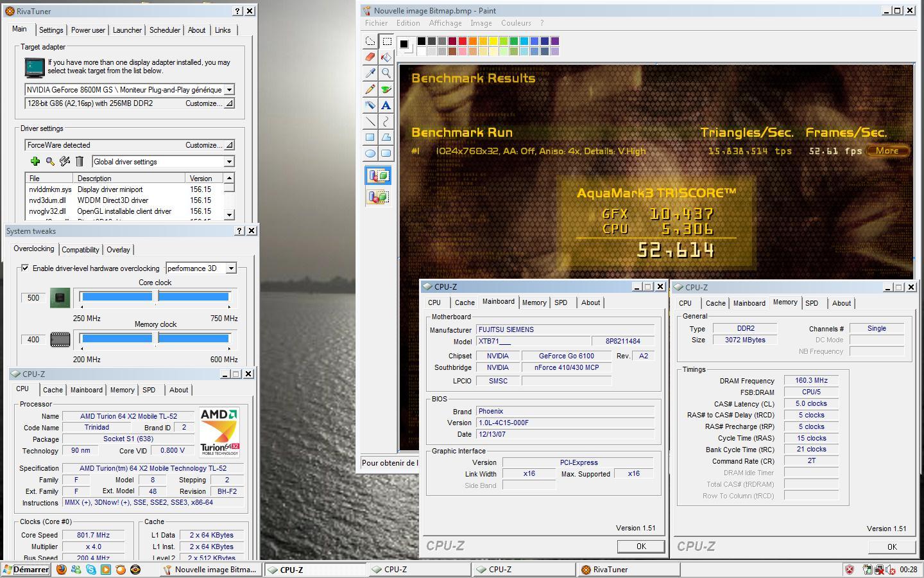
Task: Open the RivaTuner Settings tab
Action: pyautogui.click(x=51, y=30)
